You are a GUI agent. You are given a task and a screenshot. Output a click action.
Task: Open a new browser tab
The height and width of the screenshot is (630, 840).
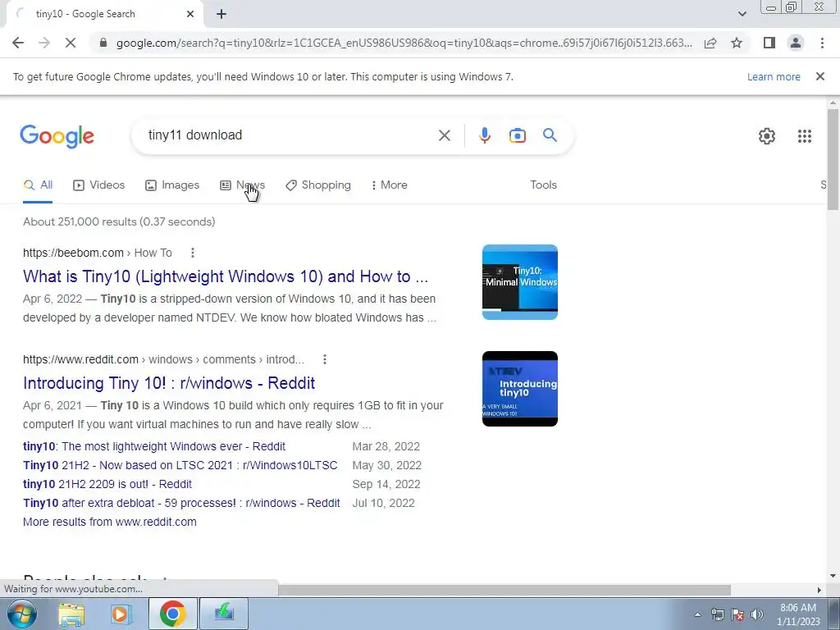click(221, 14)
